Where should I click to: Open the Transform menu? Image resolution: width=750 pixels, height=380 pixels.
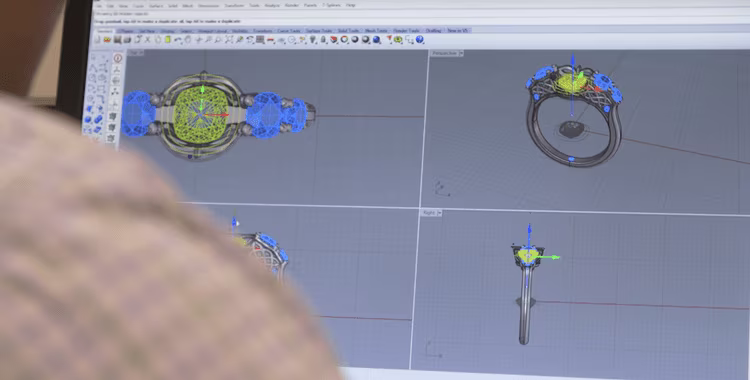[234, 6]
